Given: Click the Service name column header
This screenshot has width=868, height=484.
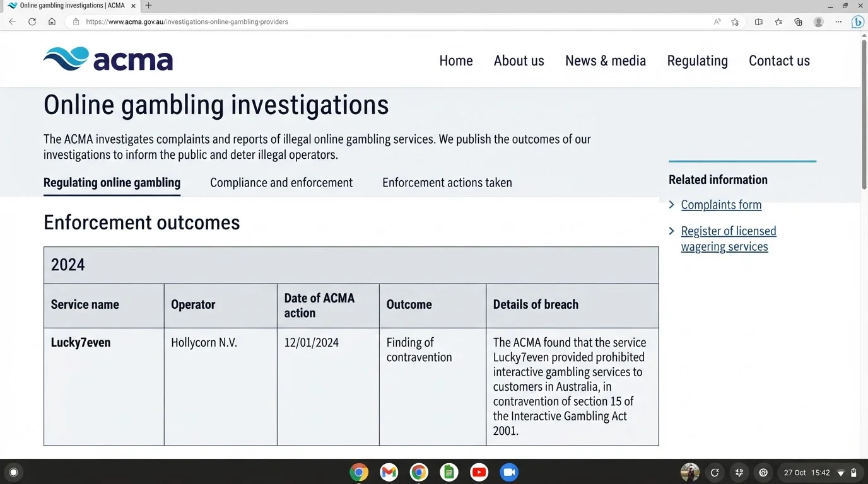Looking at the screenshot, I should (x=104, y=306).
